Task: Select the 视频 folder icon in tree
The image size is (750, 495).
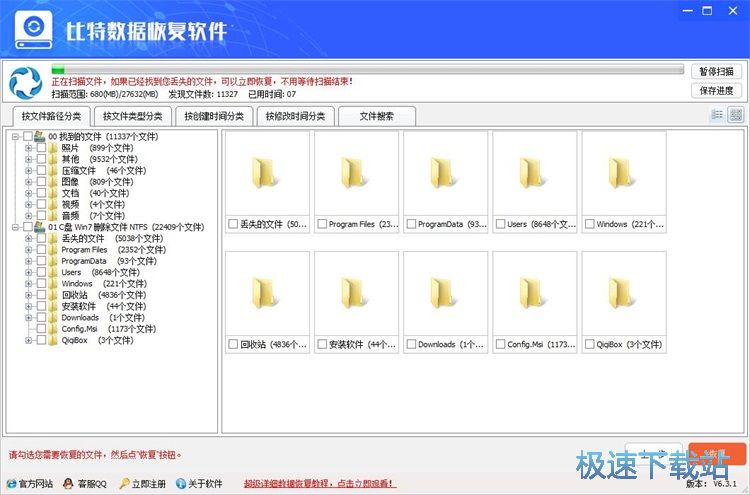Action: pyautogui.click(x=53, y=204)
